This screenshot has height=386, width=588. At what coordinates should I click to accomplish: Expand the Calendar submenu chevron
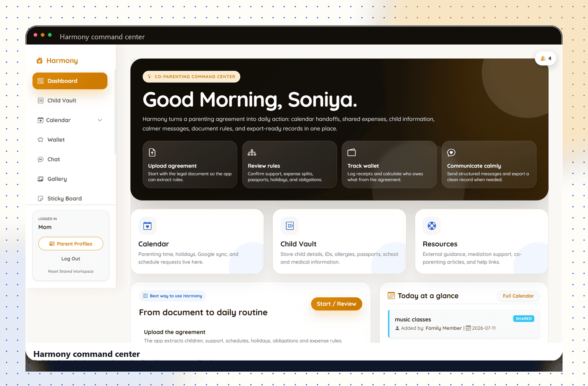(100, 120)
